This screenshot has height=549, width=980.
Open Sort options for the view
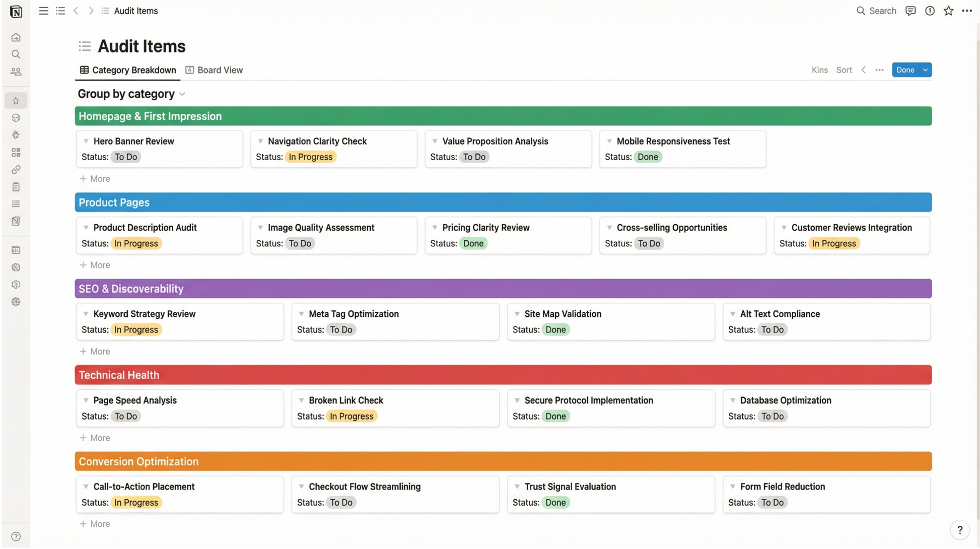[x=844, y=70]
